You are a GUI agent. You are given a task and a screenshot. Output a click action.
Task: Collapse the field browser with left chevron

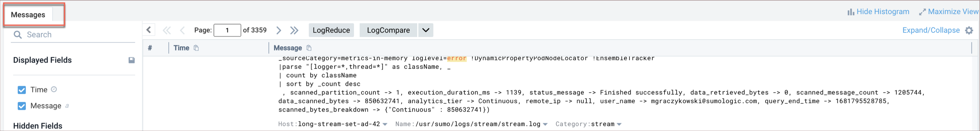149,30
